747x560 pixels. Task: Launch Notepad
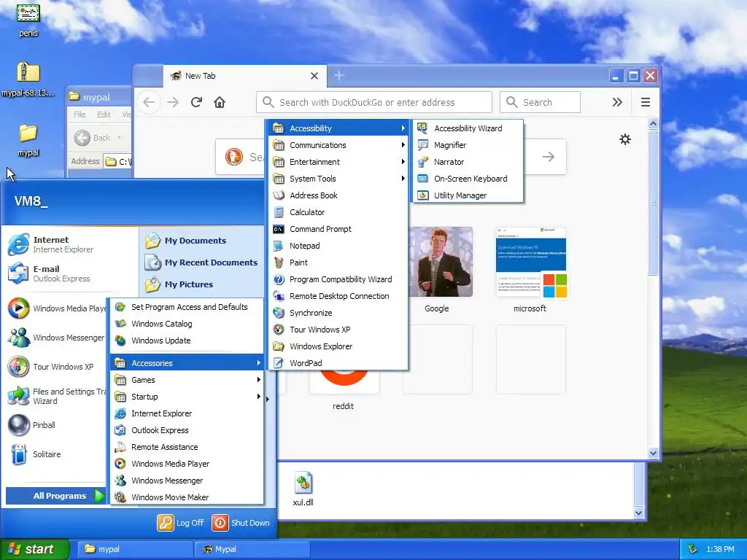click(338, 246)
